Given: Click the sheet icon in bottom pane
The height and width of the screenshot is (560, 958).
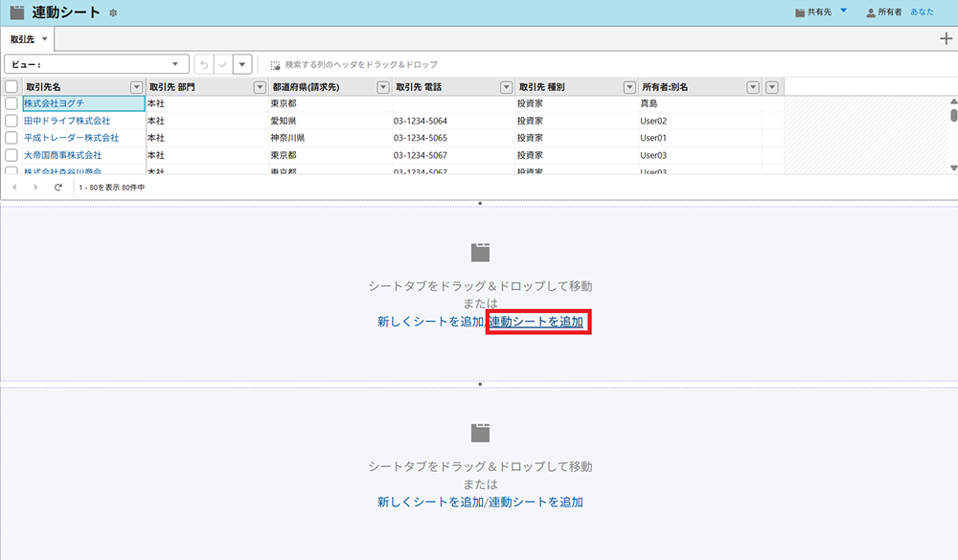Looking at the screenshot, I should pos(480,433).
